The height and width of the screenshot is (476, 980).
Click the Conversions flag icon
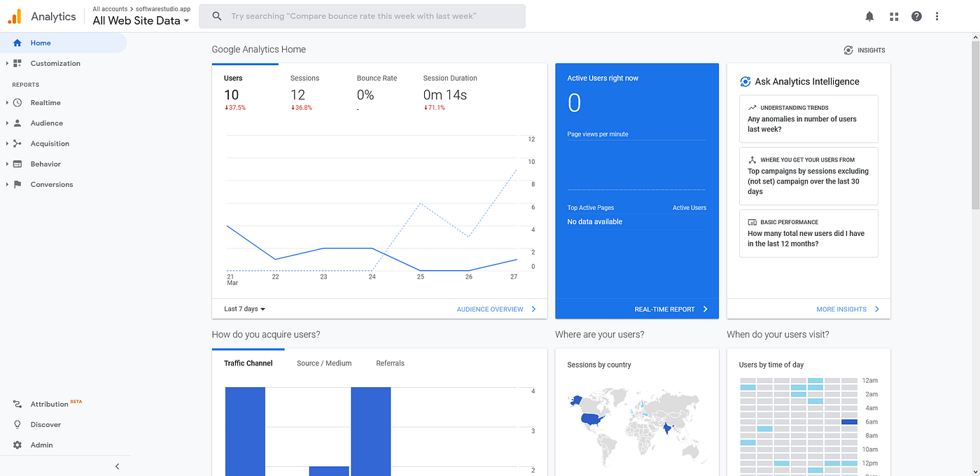coord(17,184)
